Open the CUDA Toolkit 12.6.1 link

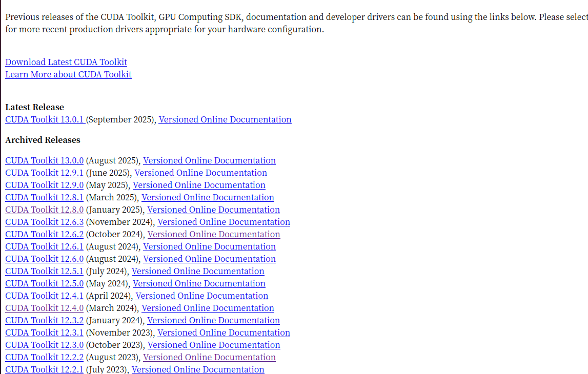[44, 246]
